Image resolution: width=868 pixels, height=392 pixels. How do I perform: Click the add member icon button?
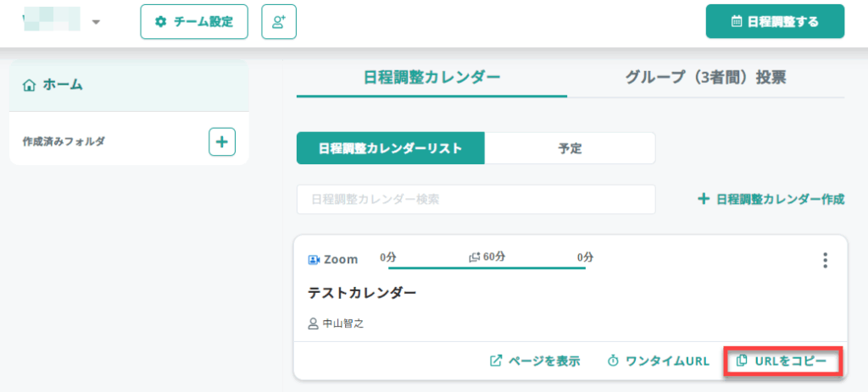[279, 22]
